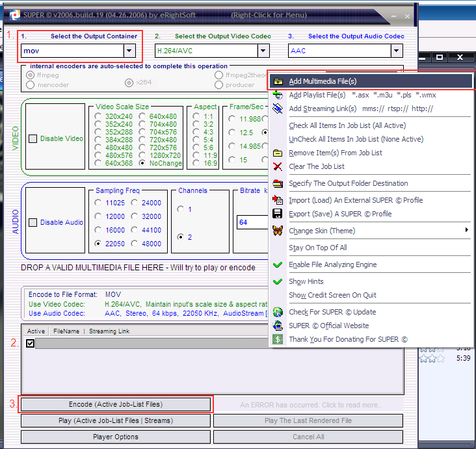The image size is (476, 449).
Task: Click the Add Streaming Link(s) icon
Action: (x=278, y=109)
